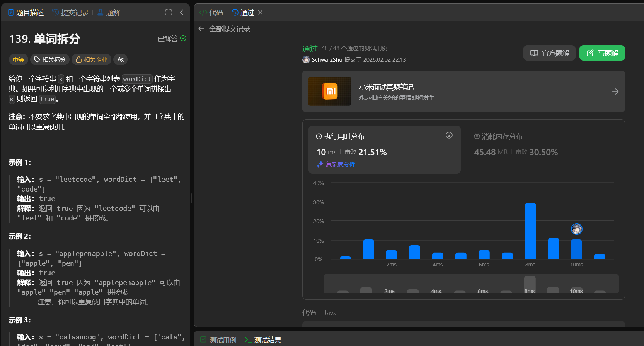The image size is (644, 346).
Task: Expand the 相关标签 tags
Action: point(50,59)
